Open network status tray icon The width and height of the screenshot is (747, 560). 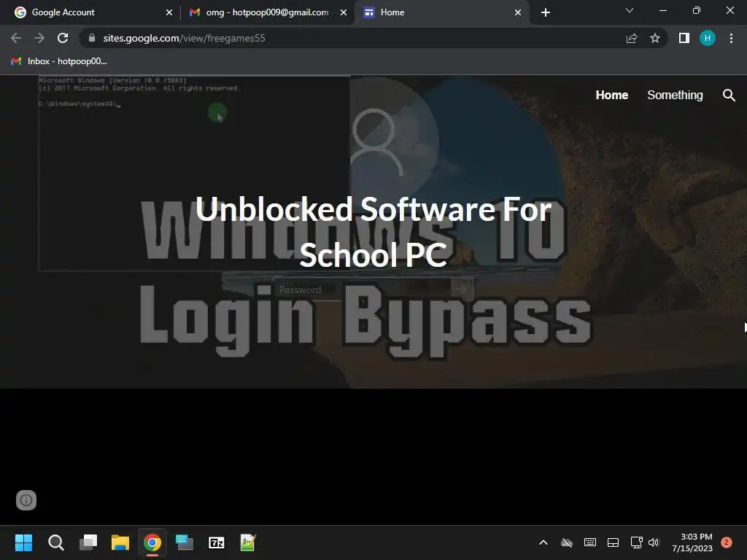pos(636,542)
